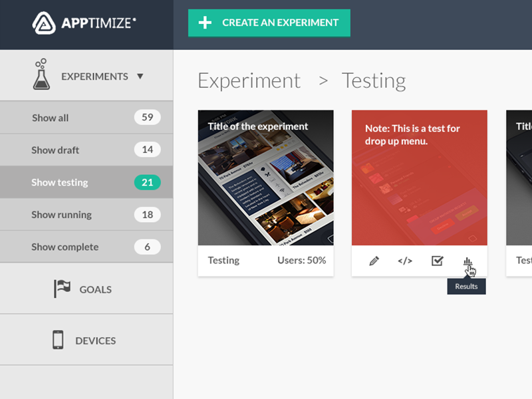Image resolution: width=532 pixels, height=399 pixels.
Task: Select Show running filter
Action: 86,214
